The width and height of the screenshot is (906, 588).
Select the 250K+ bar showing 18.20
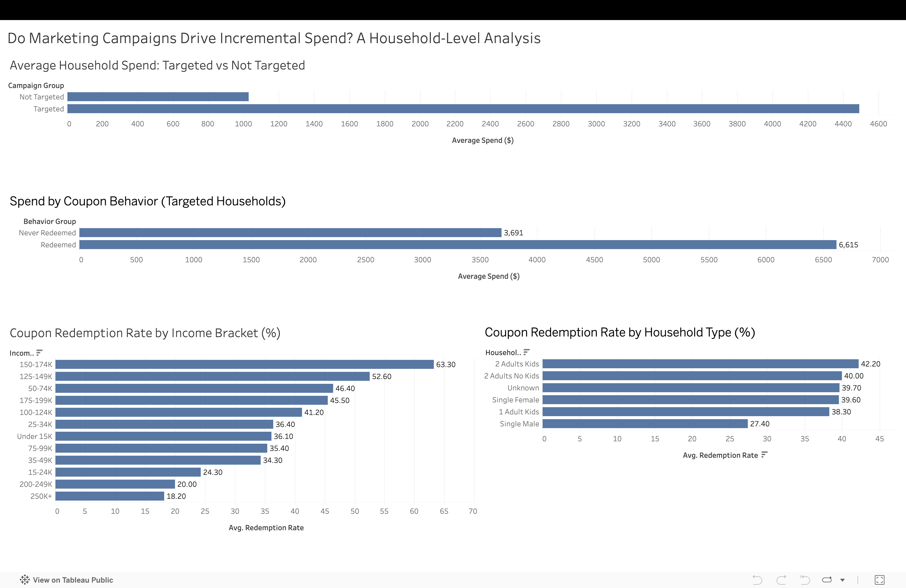pyautogui.click(x=110, y=496)
